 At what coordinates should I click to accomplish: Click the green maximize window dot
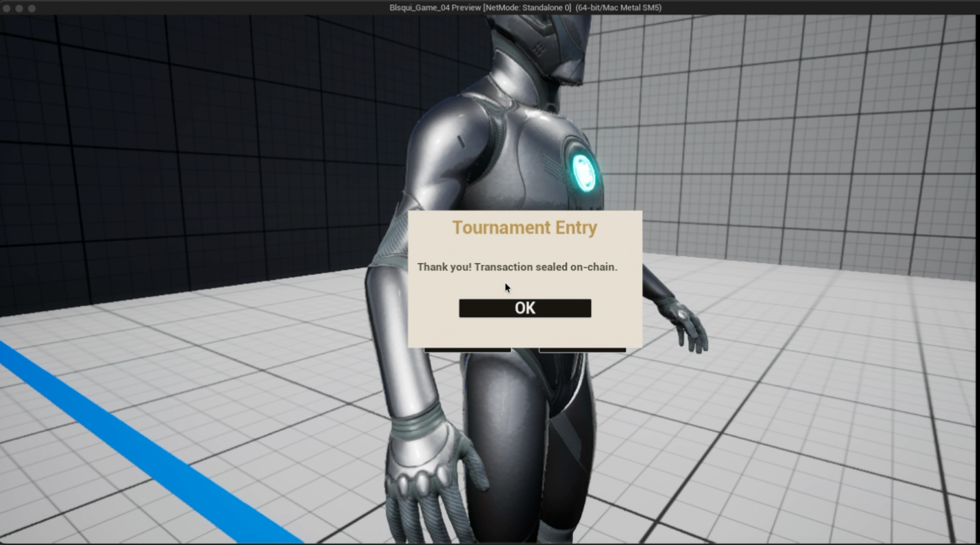(x=32, y=8)
